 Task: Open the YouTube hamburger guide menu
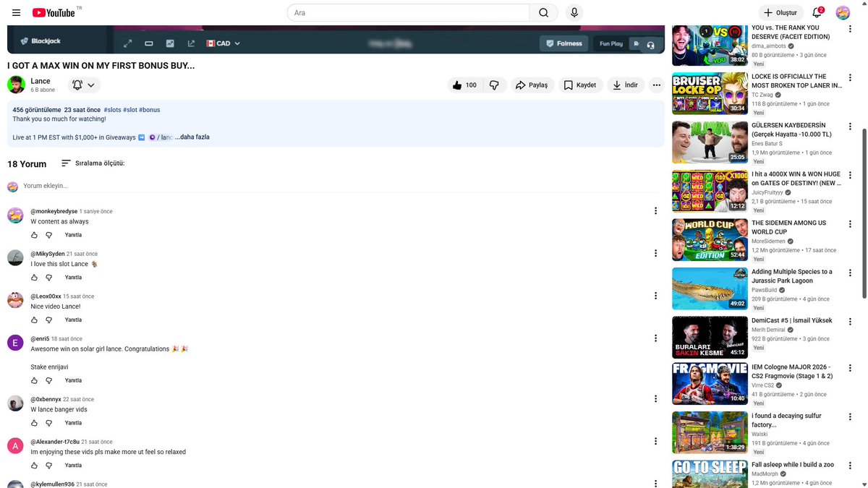pyautogui.click(x=16, y=12)
